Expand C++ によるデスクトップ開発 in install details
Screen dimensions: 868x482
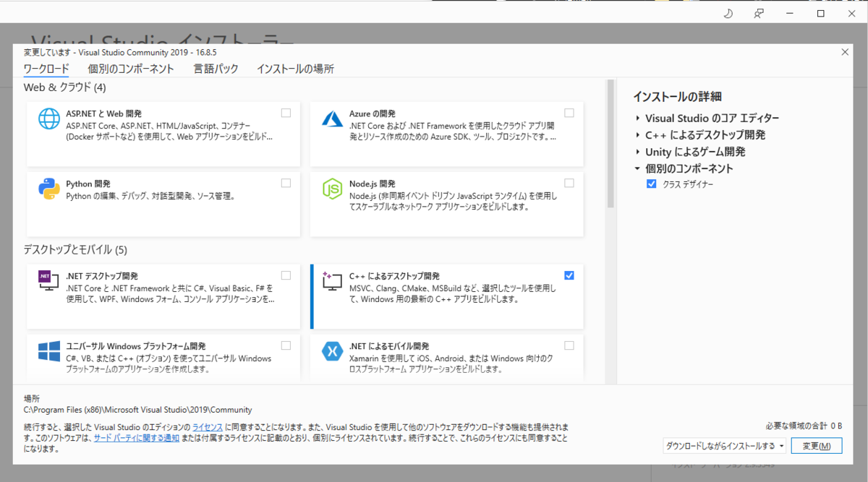point(637,135)
